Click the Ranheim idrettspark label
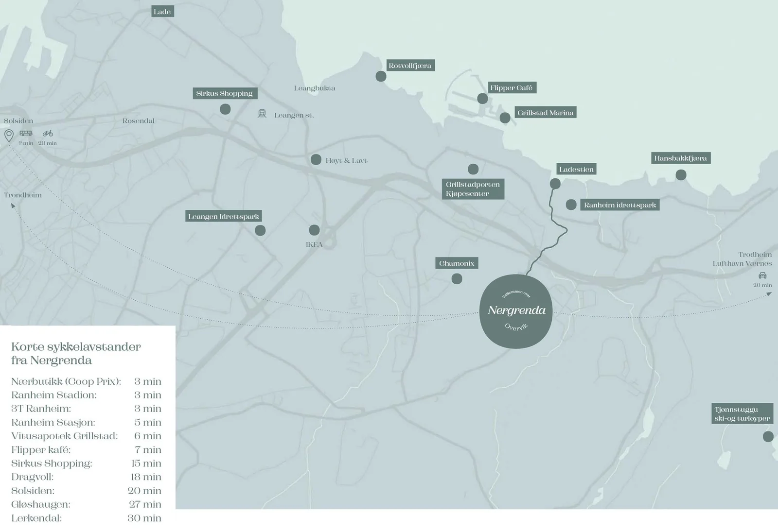Viewport: 778px width, 532px height. point(620,205)
